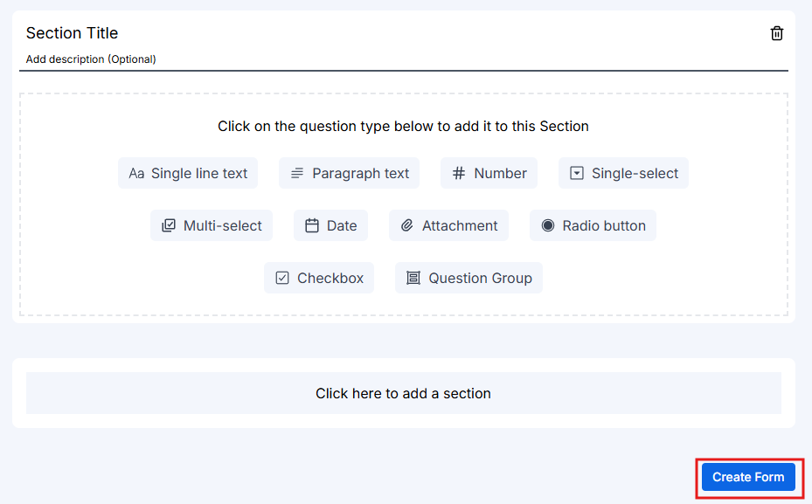
Task: Click the question group icon
Action: pyautogui.click(x=413, y=278)
